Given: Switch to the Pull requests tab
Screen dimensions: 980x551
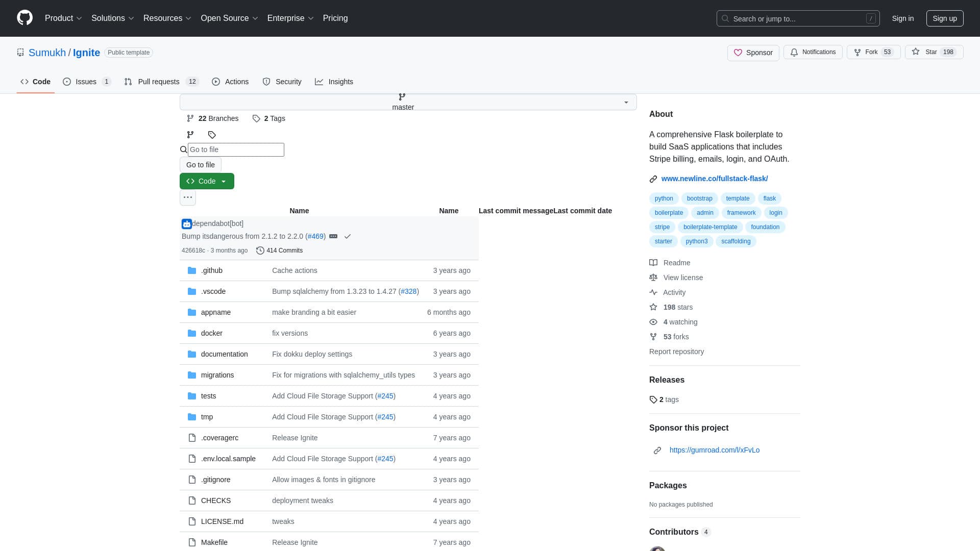Looking at the screenshot, I should click(x=161, y=82).
